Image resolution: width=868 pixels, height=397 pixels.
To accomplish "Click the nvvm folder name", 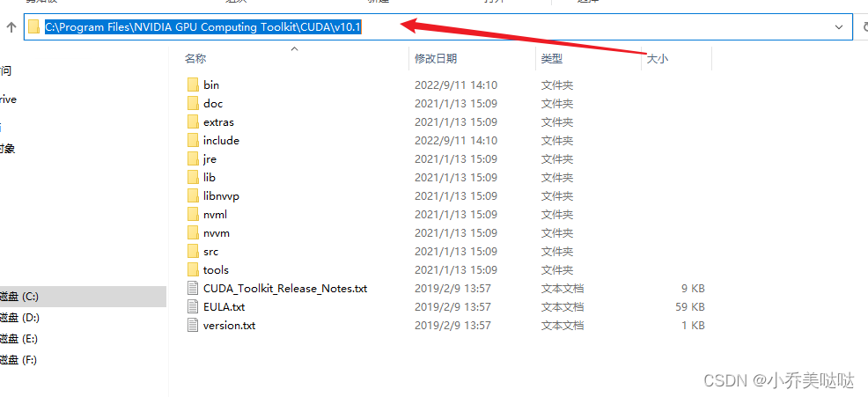I will 217,233.
